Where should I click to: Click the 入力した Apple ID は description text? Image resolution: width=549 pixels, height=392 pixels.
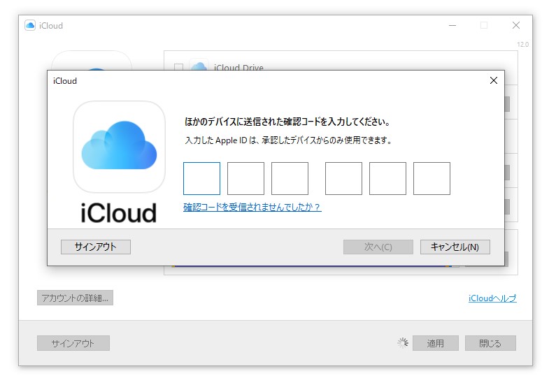[288, 140]
